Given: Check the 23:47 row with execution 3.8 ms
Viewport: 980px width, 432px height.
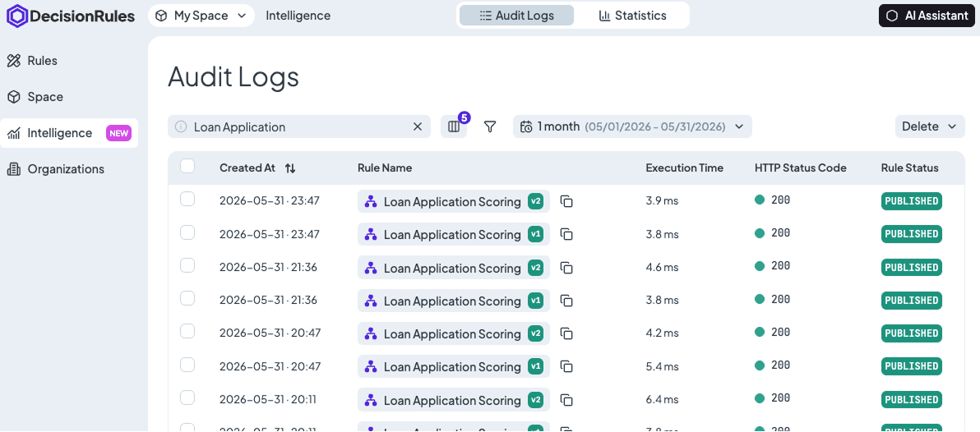Looking at the screenshot, I should click(x=187, y=232).
